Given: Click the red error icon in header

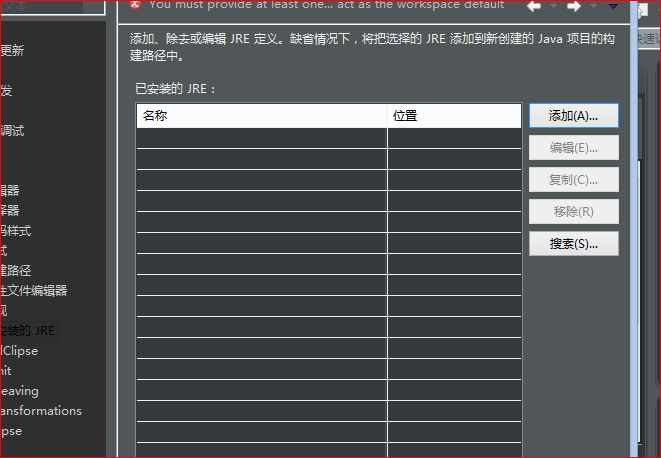Looking at the screenshot, I should [x=135, y=4].
